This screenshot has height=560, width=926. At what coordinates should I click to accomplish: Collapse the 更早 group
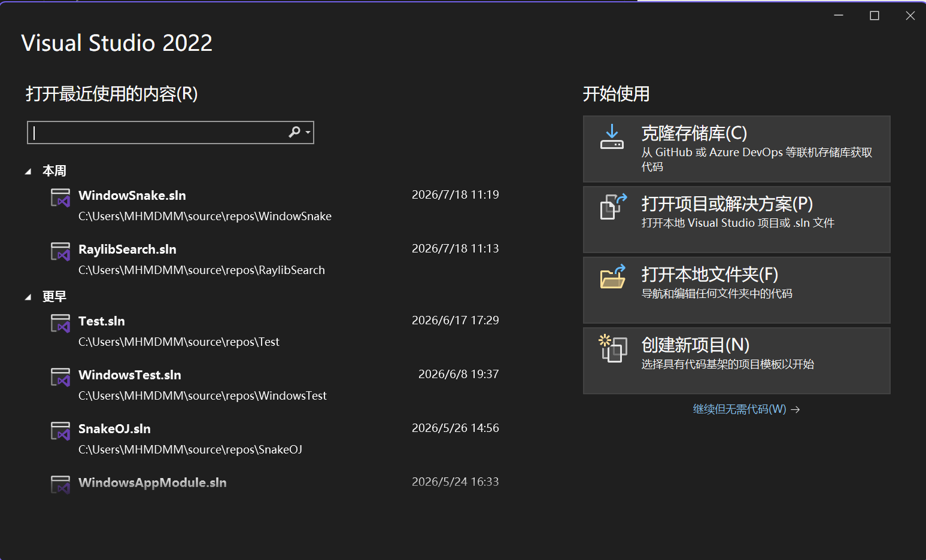28,297
